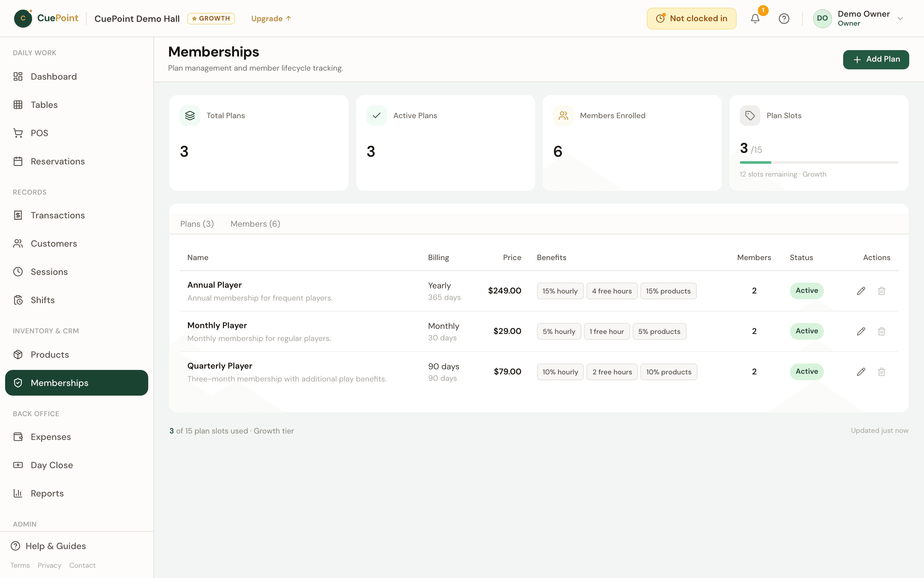924x578 pixels.
Task: Click the Reports bar chart icon
Action: click(18, 493)
